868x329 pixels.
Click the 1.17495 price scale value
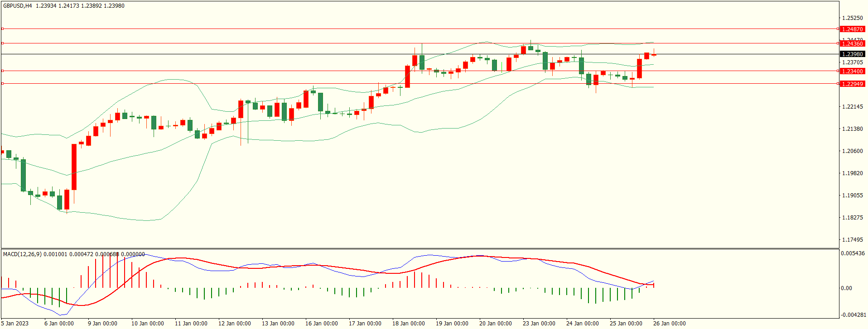[852, 240]
